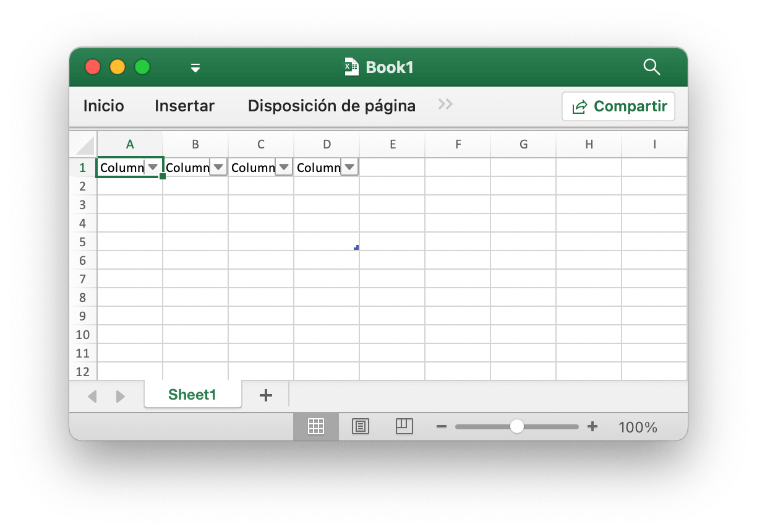Image resolution: width=757 pixels, height=532 pixels.
Task: Switch to Page Break Preview view
Action: (x=404, y=426)
